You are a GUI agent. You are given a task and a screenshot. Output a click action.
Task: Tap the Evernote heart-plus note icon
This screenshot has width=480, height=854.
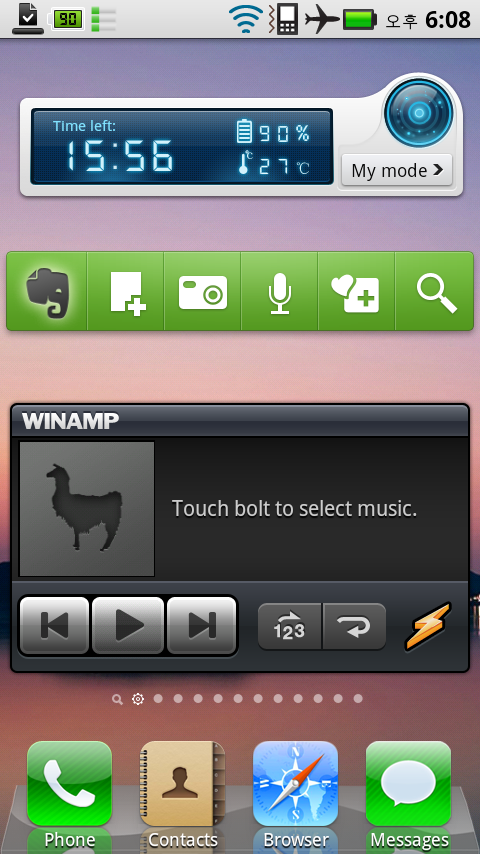click(x=356, y=291)
